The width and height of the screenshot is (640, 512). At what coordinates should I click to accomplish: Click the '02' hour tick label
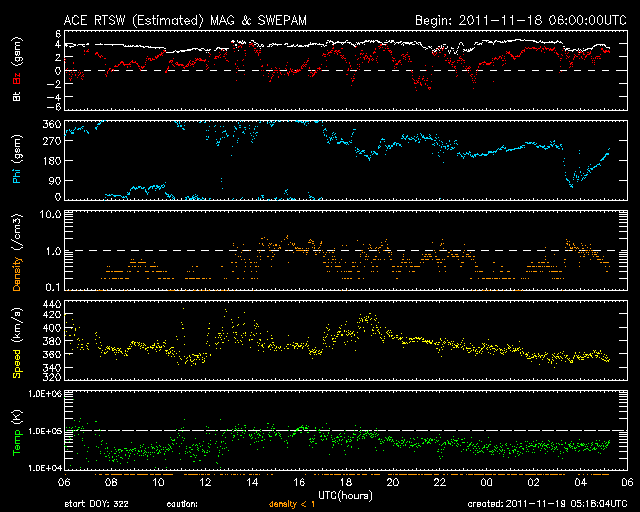pos(533,482)
